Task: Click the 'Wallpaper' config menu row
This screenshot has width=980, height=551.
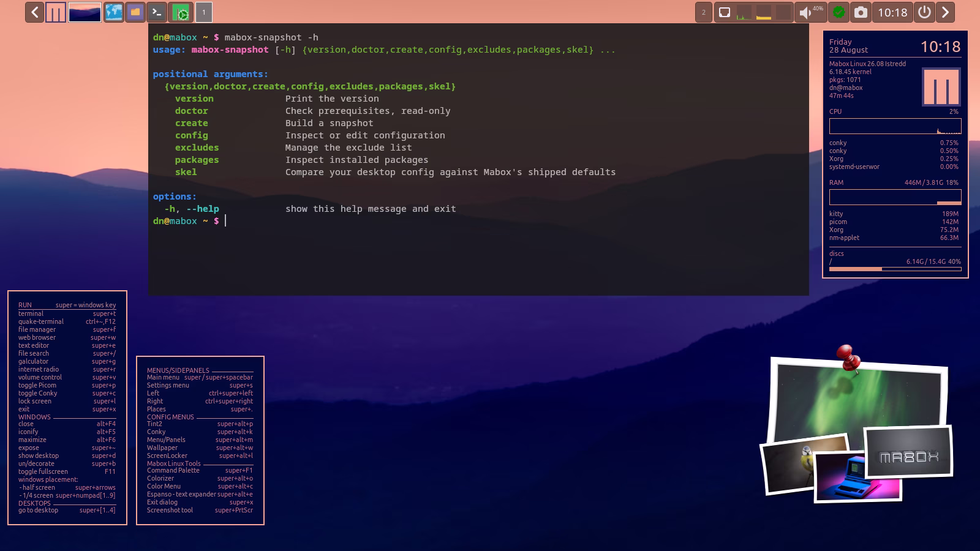Action: (200, 448)
